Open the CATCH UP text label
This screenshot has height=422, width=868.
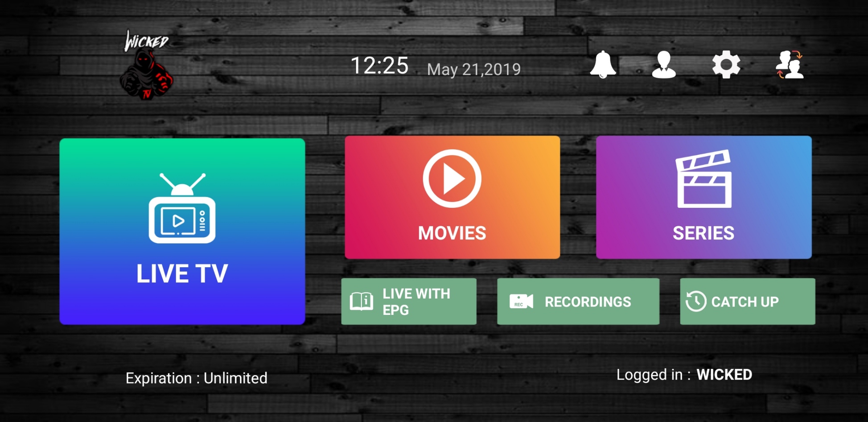pyautogui.click(x=745, y=302)
